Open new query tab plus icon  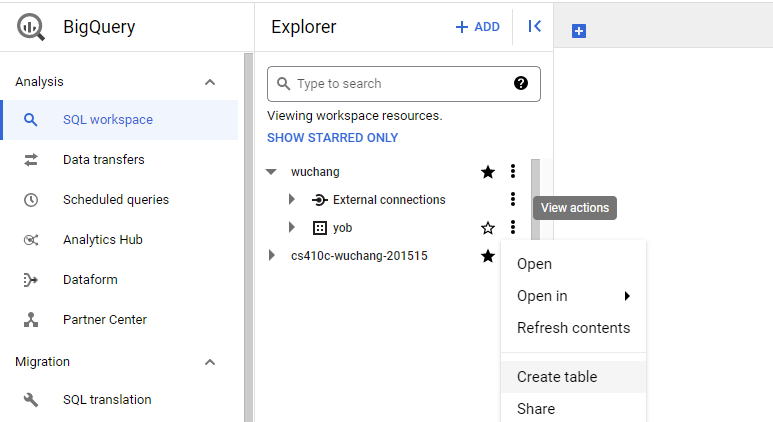coord(578,31)
